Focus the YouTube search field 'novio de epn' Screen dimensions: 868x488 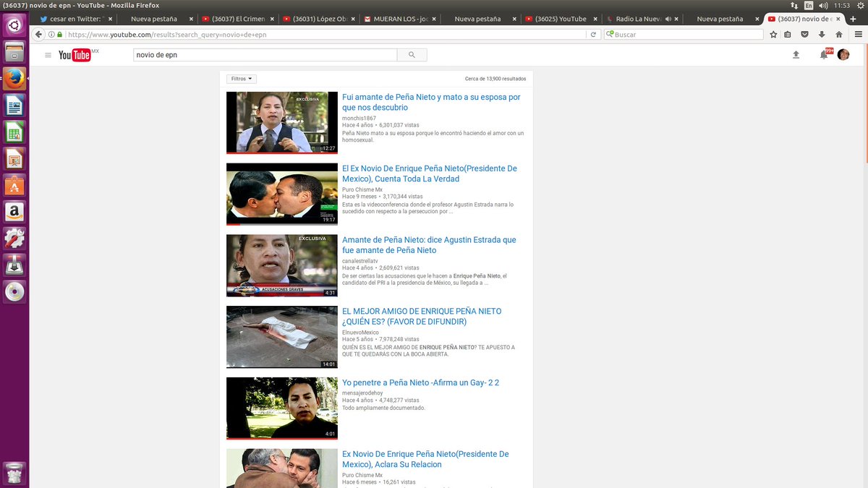point(265,55)
